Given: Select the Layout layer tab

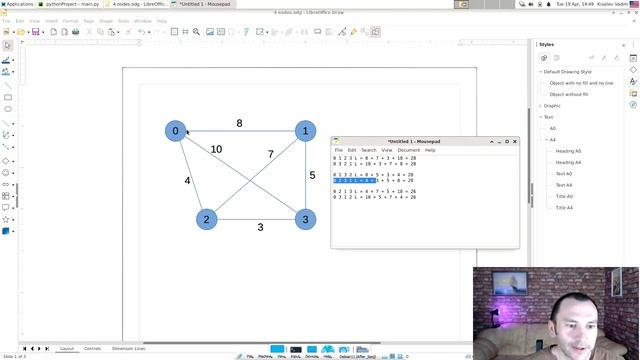Looking at the screenshot, I should tap(67, 349).
